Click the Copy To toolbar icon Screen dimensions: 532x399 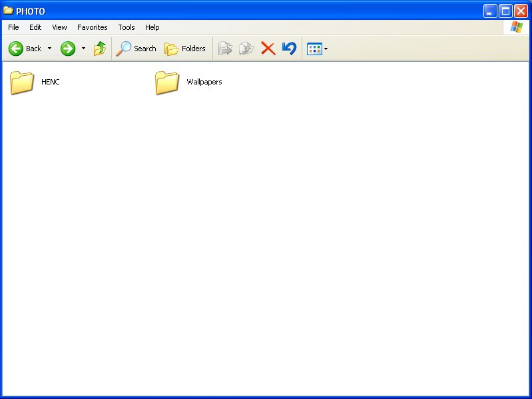tap(246, 49)
